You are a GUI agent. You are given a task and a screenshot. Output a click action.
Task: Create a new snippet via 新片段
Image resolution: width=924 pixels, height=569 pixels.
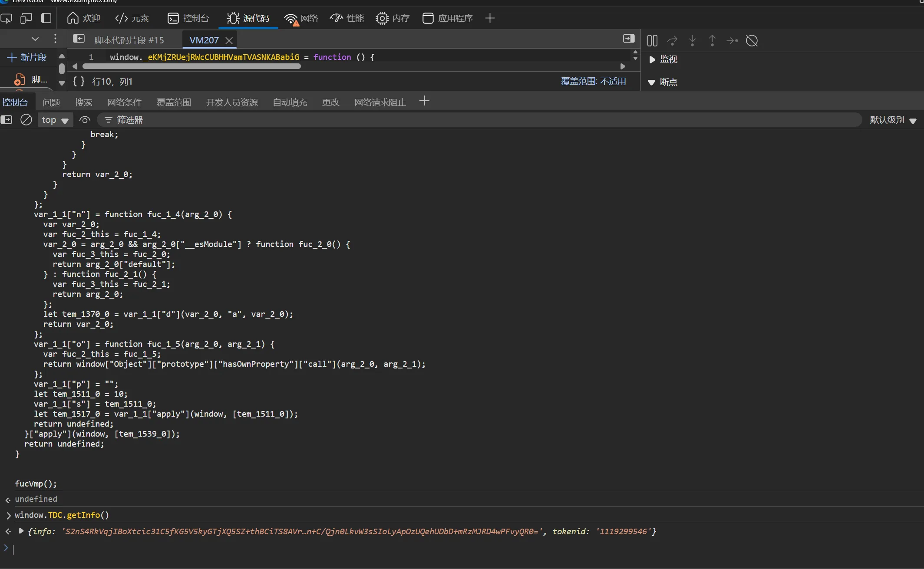[27, 57]
